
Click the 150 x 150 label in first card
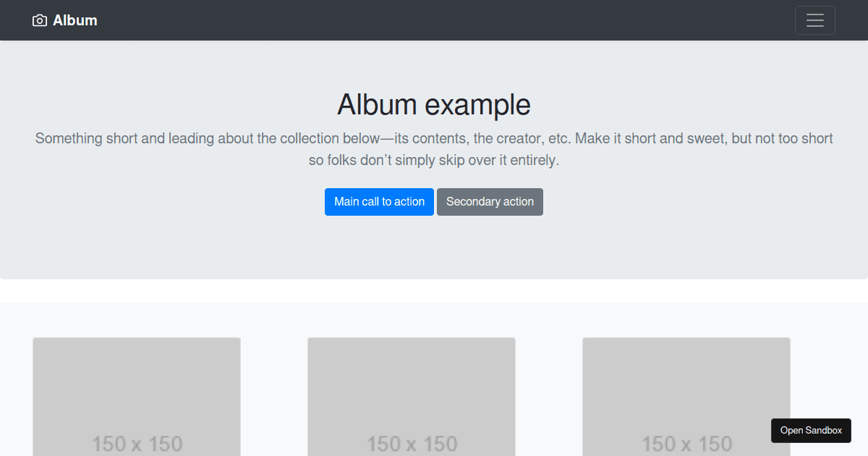137,444
